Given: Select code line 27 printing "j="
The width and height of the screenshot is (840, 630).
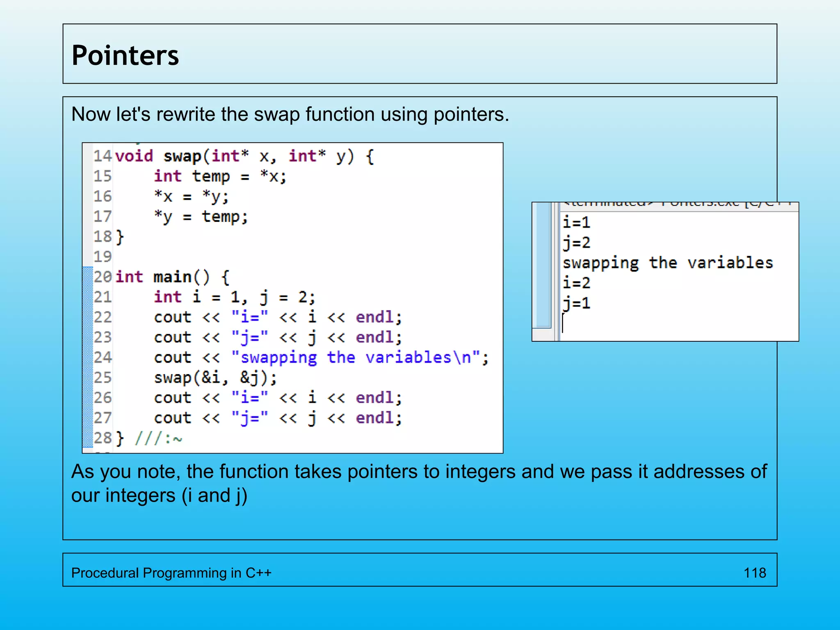Looking at the screenshot, I should (x=278, y=418).
